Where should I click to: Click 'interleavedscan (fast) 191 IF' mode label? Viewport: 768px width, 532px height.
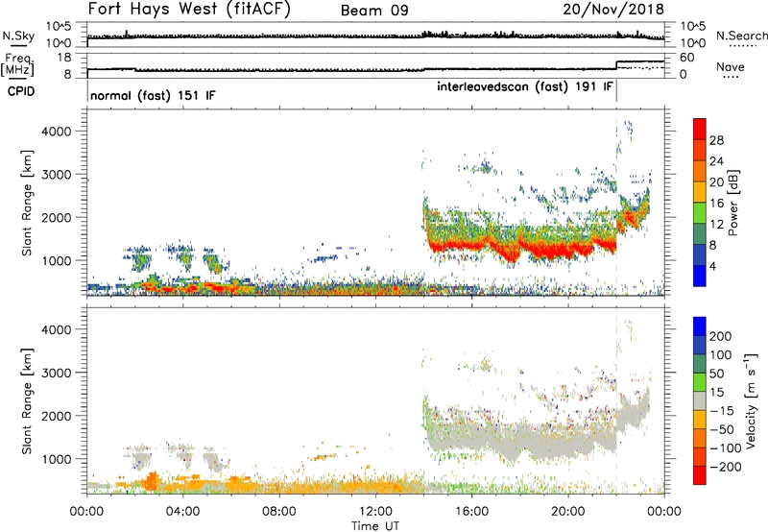[524, 87]
